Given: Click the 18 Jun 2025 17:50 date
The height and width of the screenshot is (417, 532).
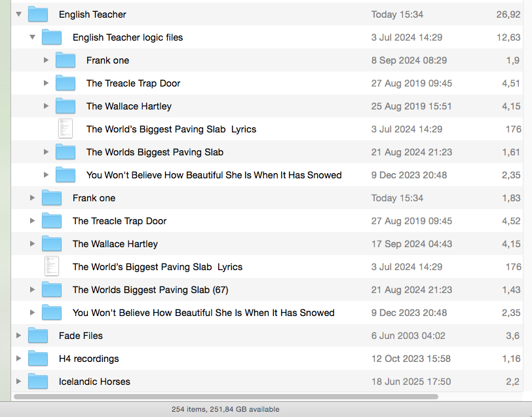Looking at the screenshot, I should 411,382.
